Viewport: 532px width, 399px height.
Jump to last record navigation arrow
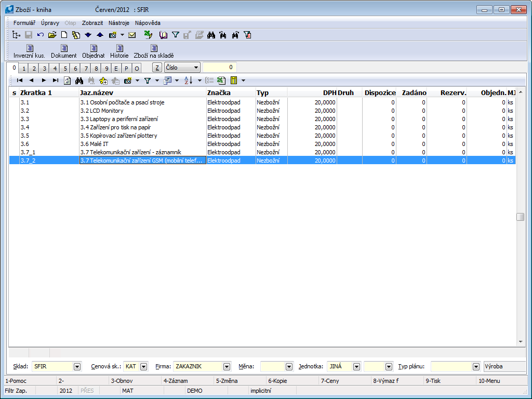(x=55, y=81)
